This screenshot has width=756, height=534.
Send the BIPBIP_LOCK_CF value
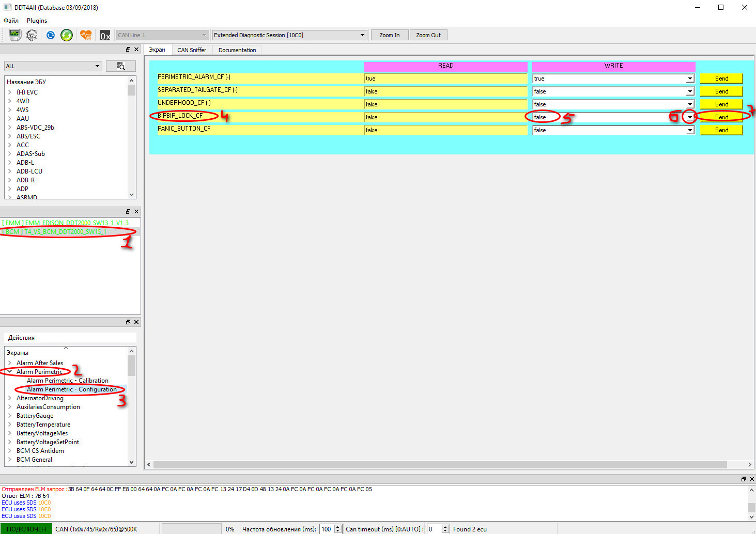(721, 117)
